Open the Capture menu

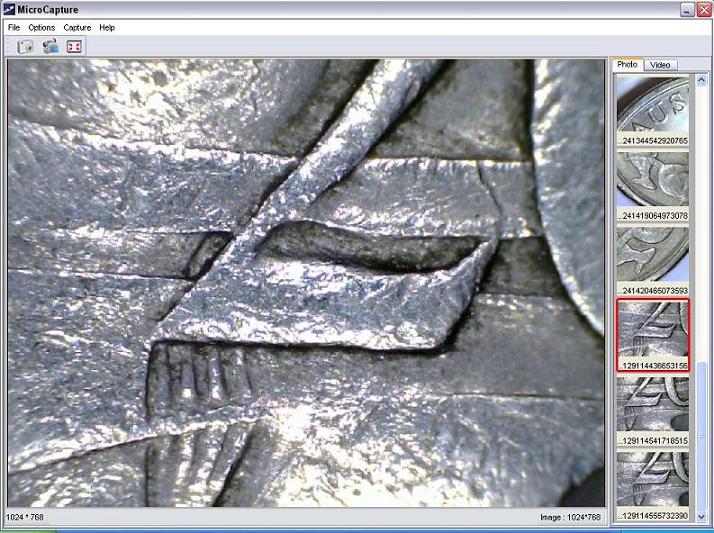pos(77,28)
